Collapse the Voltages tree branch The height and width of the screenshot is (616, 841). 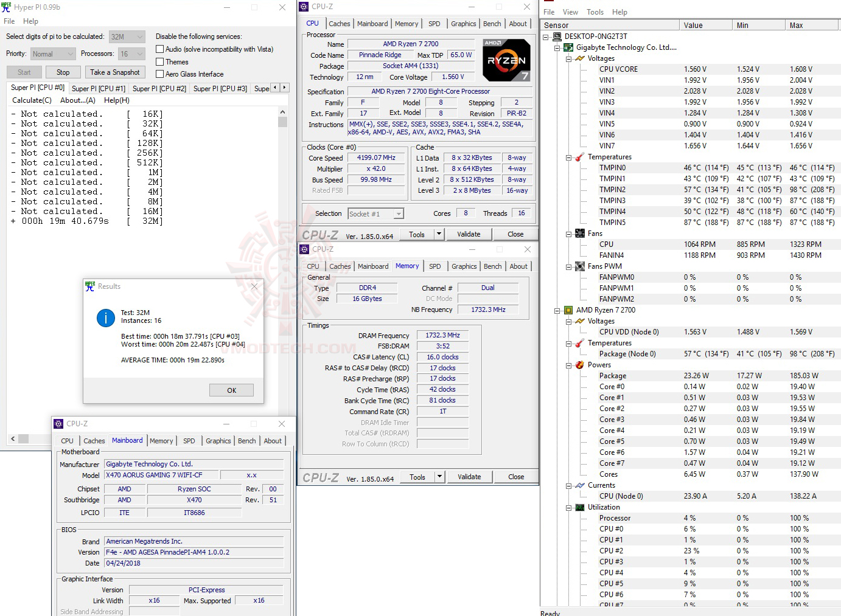(x=568, y=58)
